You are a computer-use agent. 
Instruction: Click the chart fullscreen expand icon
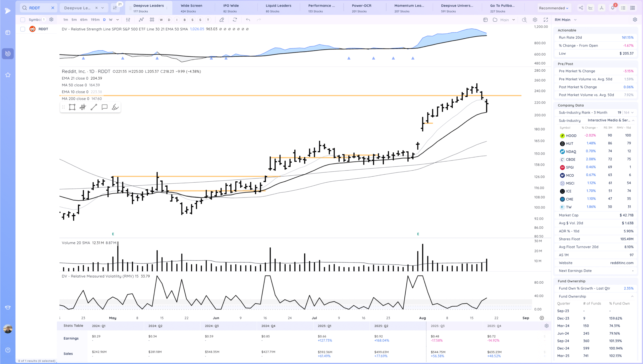click(x=546, y=20)
